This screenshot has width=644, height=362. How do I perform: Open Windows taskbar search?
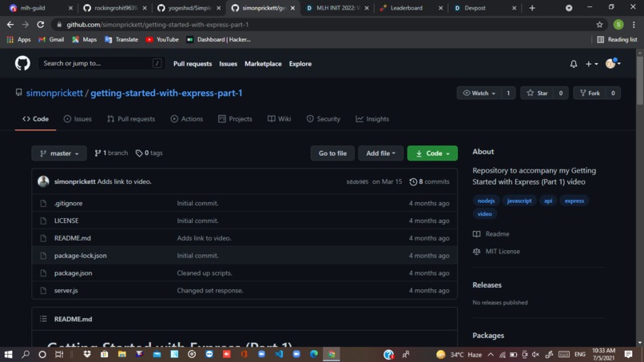[26, 354]
